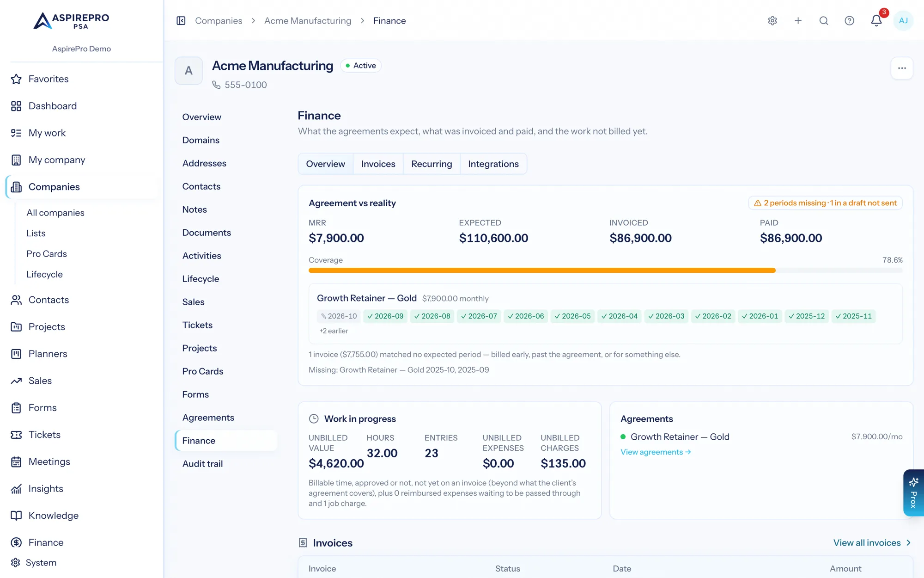924x578 pixels.
Task: Click the Coverage progress bar
Action: (605, 271)
